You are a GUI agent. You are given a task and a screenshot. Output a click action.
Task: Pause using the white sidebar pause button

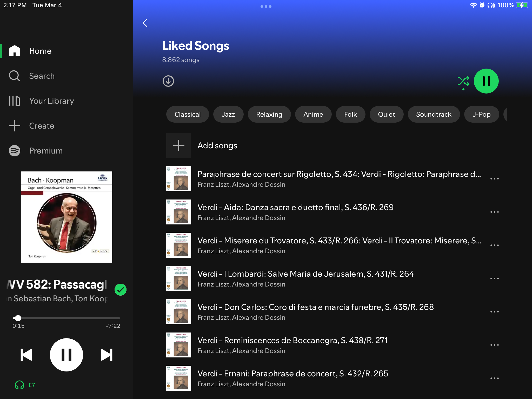click(x=66, y=355)
